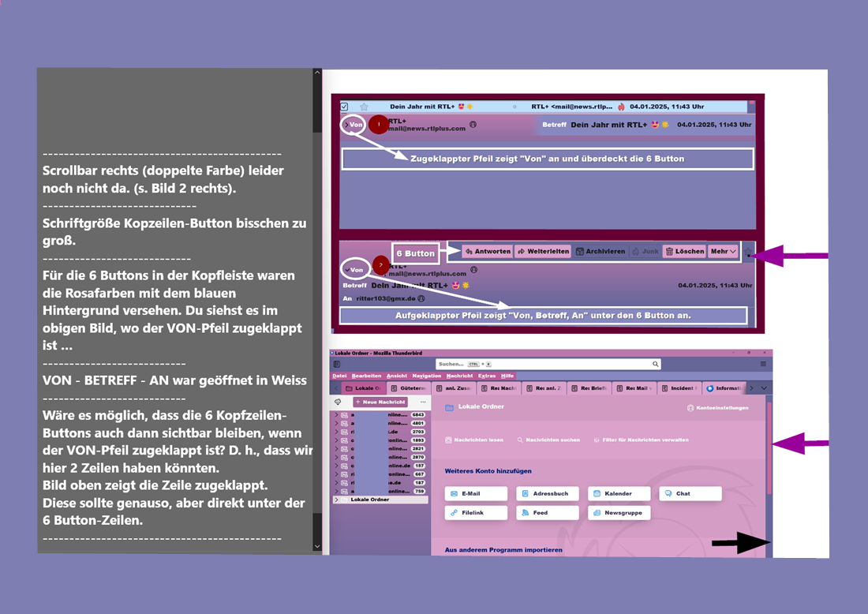Open the Nachricht menu

[459, 376]
